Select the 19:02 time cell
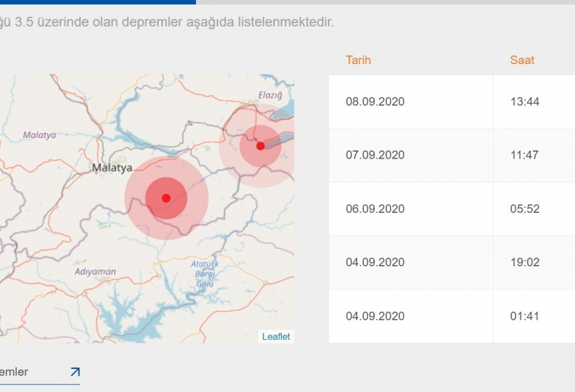The image size is (575, 392). (x=535, y=263)
